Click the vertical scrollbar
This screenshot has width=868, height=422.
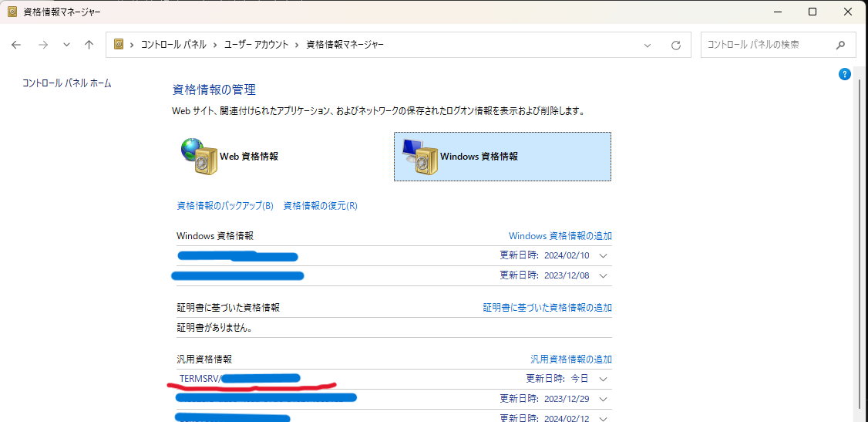coord(858,244)
